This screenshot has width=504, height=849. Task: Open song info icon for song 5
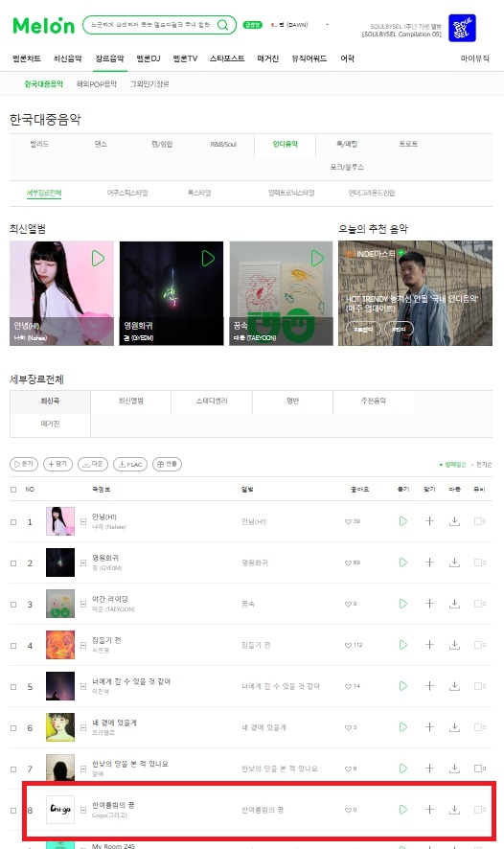coord(83,686)
